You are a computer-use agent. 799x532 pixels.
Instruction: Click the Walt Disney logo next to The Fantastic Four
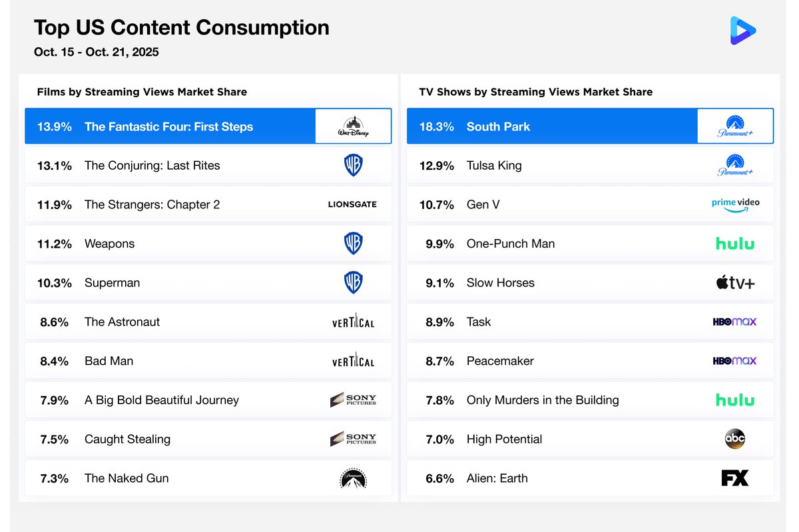click(x=353, y=126)
